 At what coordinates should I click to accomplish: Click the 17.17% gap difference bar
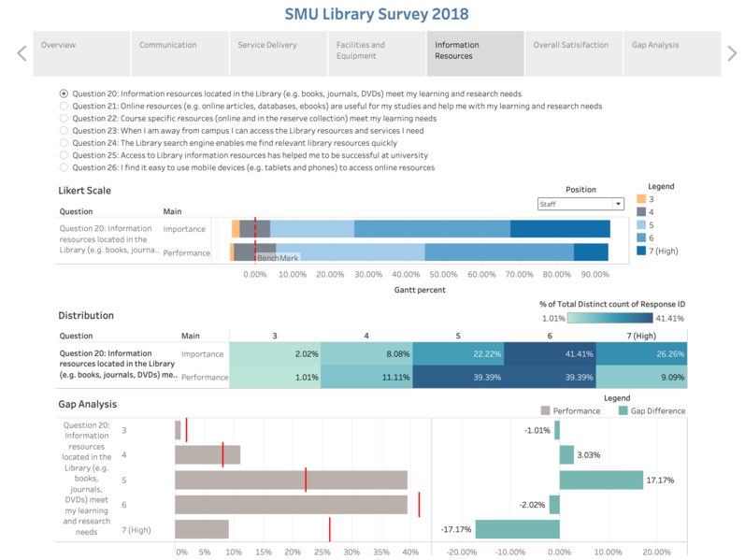point(601,481)
